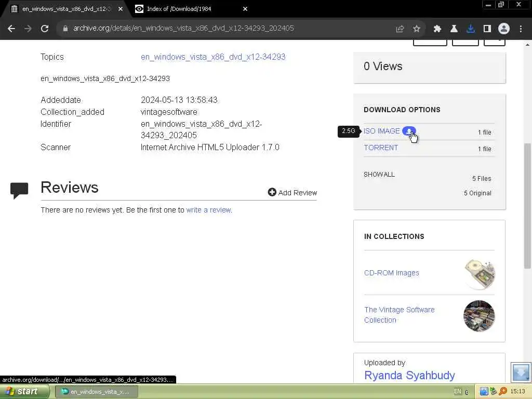Viewport: 532px width, 399px height.
Task: Close the Index of /Download/1984 tab
Action: (245, 9)
